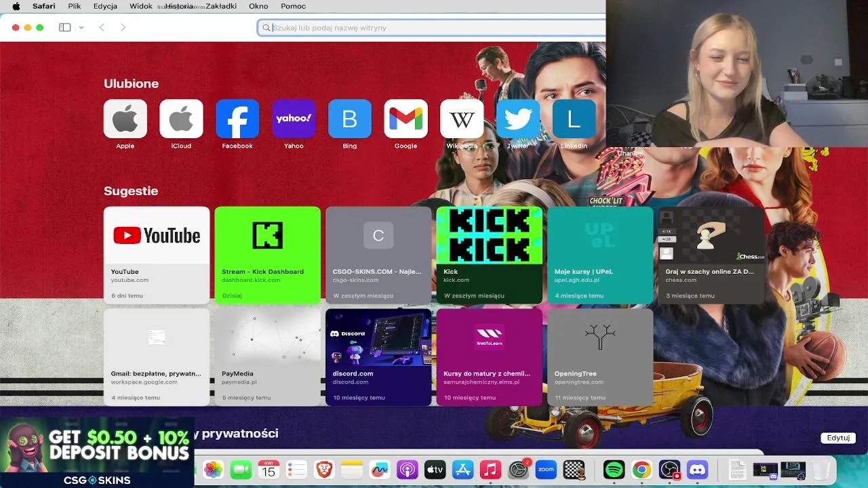Open Moje kursy UPeL suggestion

tap(600, 256)
